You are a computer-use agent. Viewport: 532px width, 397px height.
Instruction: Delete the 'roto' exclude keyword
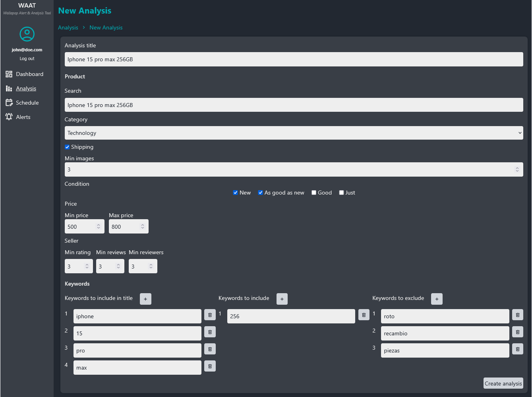518,315
